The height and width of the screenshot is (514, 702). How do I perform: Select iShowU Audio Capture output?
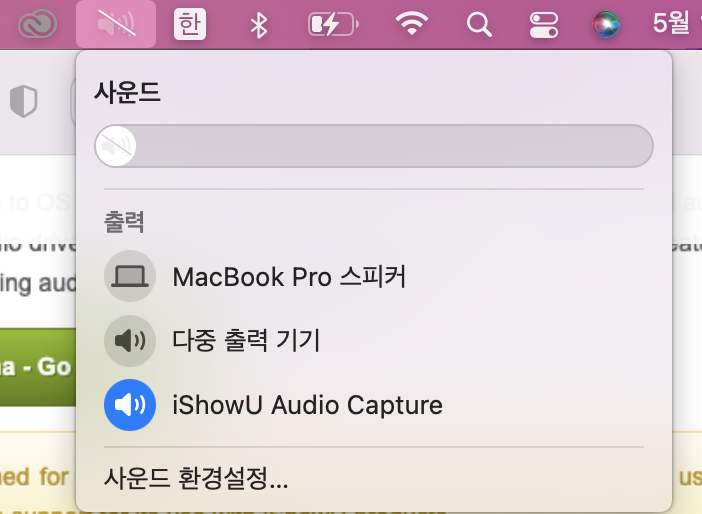(x=374, y=405)
